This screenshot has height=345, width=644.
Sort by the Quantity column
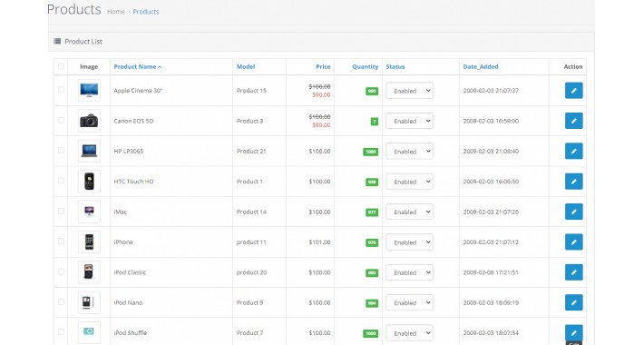[366, 66]
